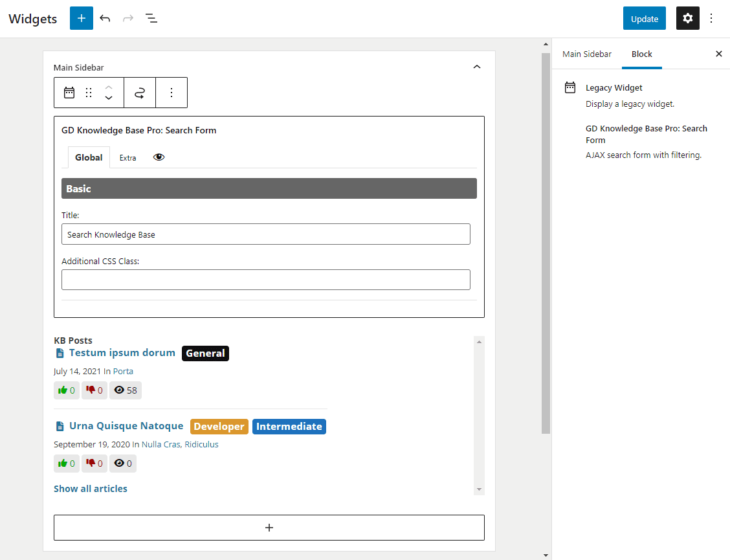Toggle the settings gear panel
Viewport: 730px width, 560px height.
[688, 18]
